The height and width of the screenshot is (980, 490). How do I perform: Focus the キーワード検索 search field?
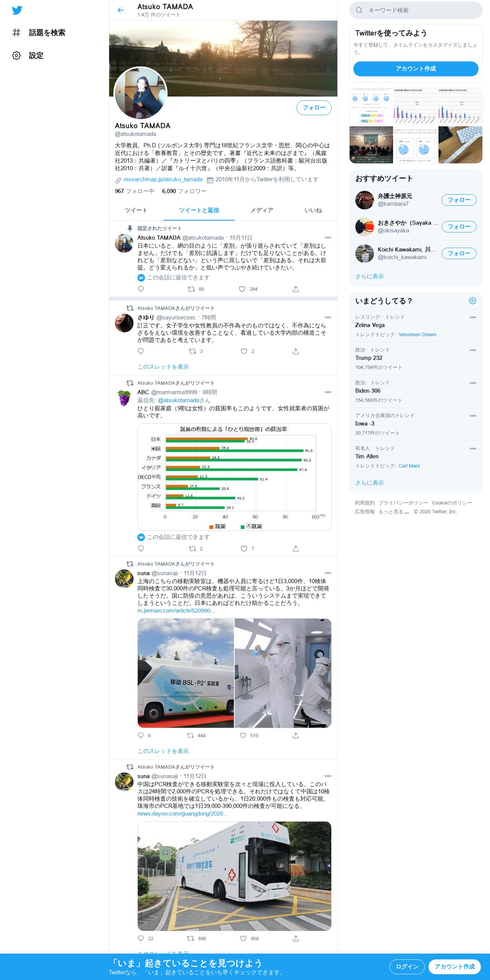[416, 10]
